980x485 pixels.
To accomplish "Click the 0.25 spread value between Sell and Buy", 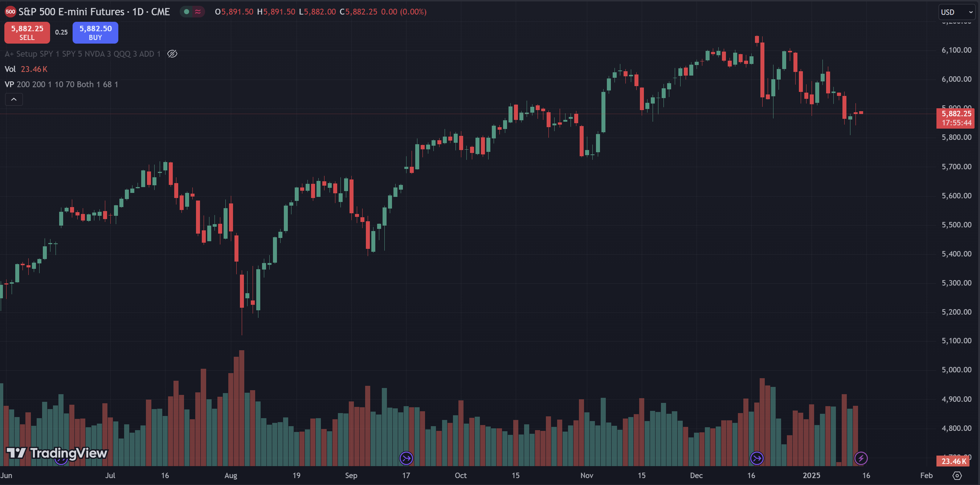I will tap(61, 32).
